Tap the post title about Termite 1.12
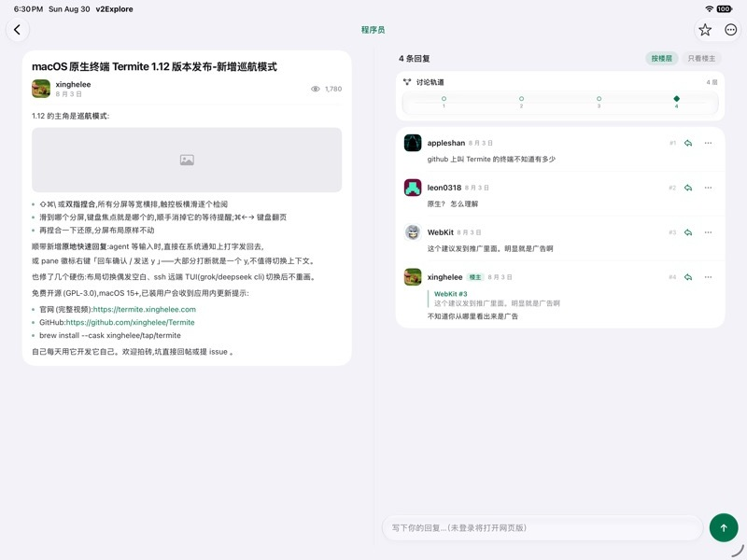 click(154, 66)
